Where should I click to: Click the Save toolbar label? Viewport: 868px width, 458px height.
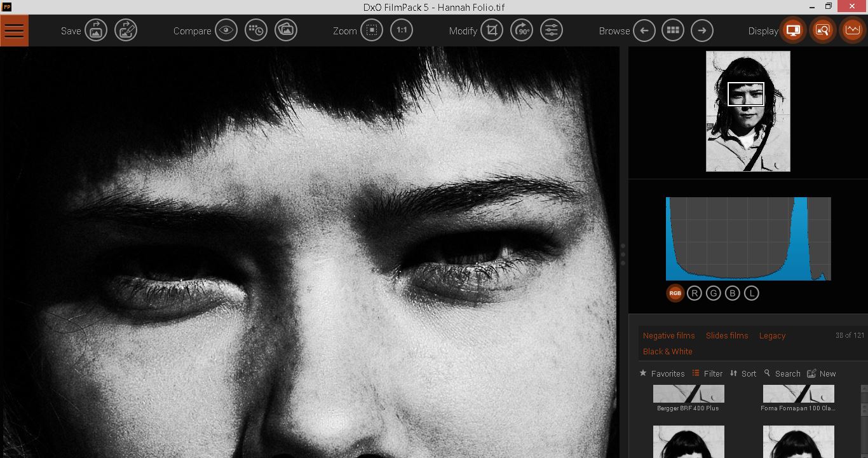tap(71, 31)
